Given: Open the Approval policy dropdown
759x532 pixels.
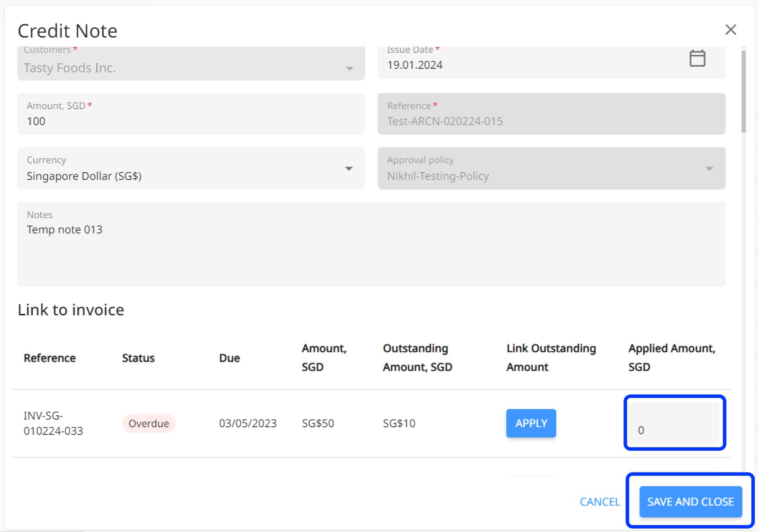Looking at the screenshot, I should 709,168.
